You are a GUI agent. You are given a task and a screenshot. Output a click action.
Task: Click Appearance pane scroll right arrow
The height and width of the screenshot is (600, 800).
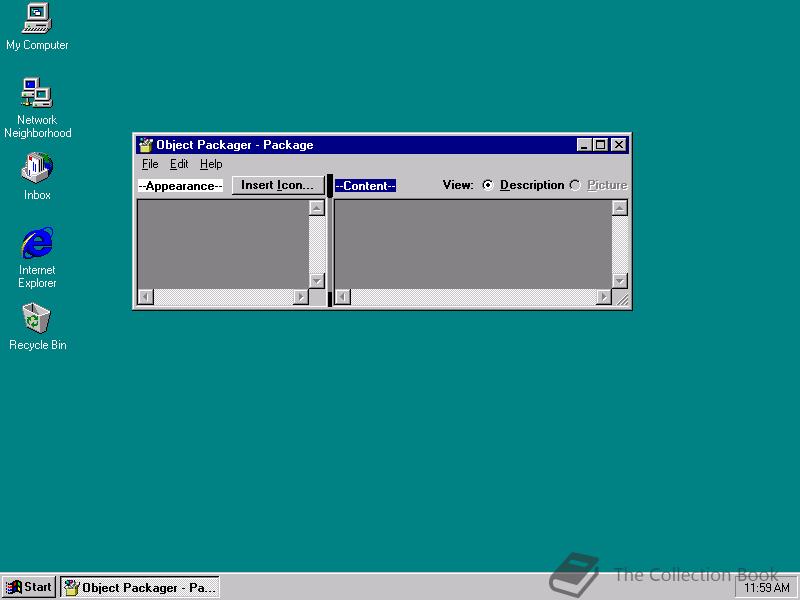(301, 297)
